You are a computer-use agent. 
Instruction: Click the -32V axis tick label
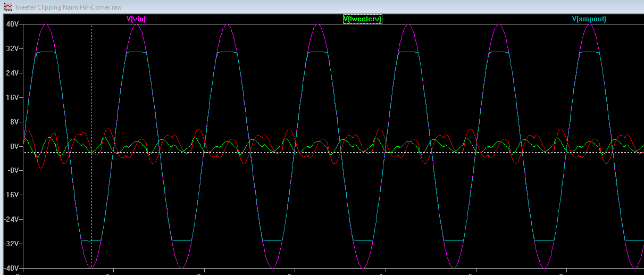tap(11, 244)
